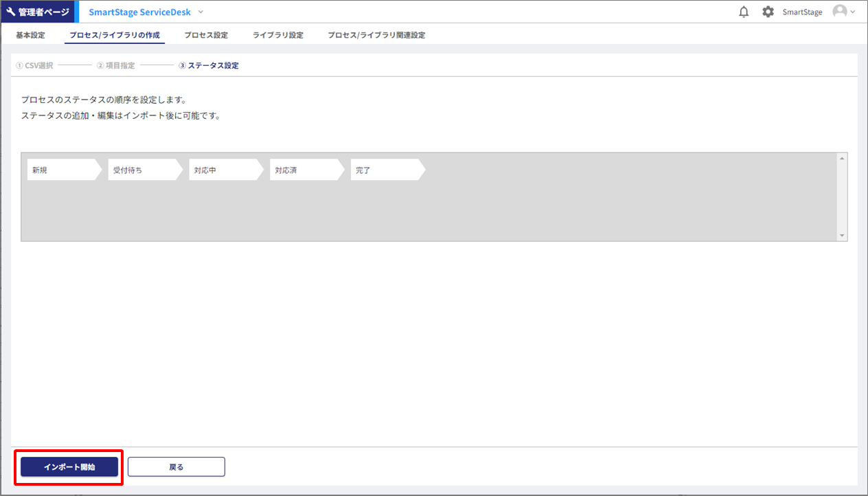
Task: Open settings via the gear icon
Action: coord(768,12)
